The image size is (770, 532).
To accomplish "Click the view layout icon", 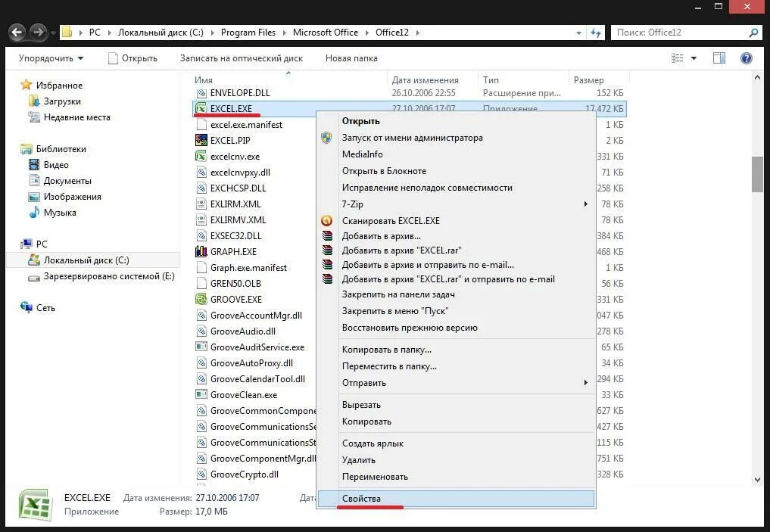I will (x=677, y=58).
